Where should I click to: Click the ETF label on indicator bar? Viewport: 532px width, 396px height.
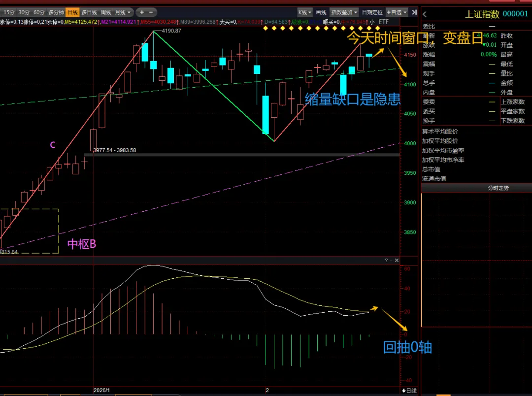tap(383, 22)
